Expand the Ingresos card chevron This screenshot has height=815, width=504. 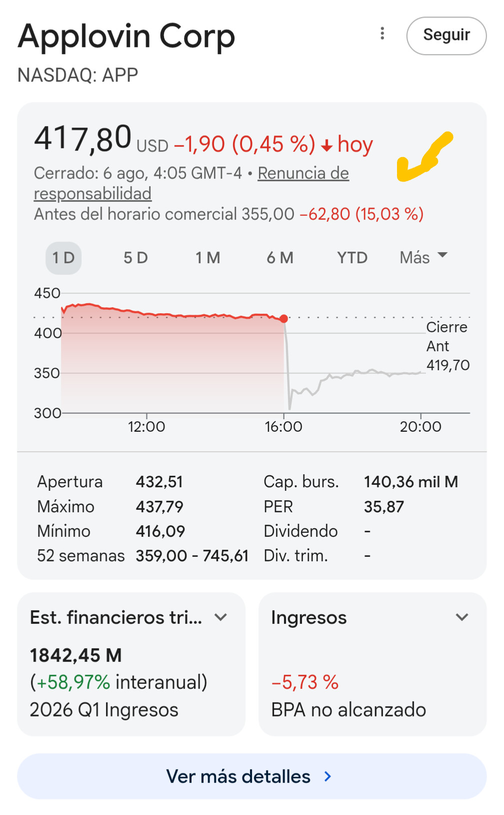click(462, 617)
